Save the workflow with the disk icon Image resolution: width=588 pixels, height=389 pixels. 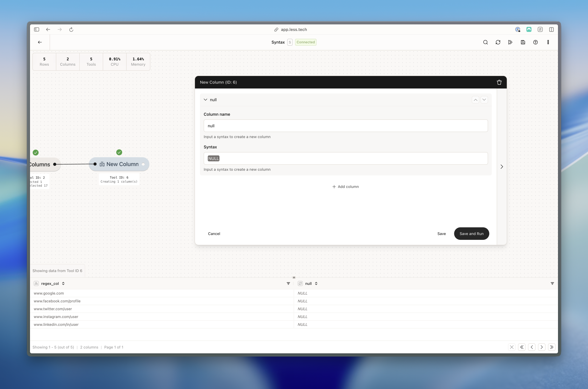click(523, 42)
